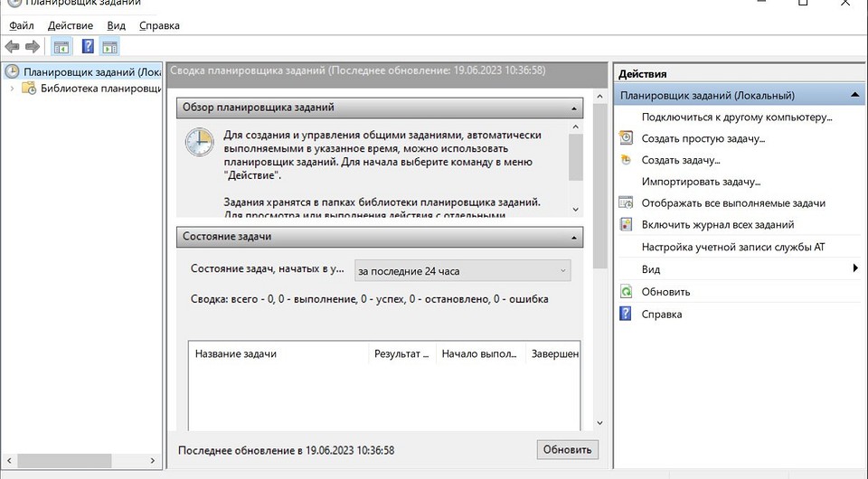Click the Создать простую задачу icon

626,138
